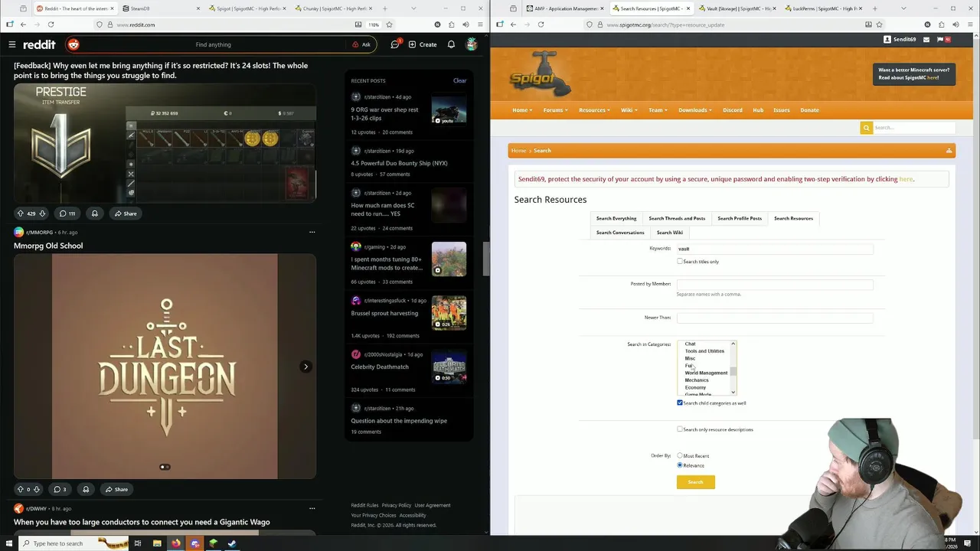Click the orange Spigot search magnifier icon
The width and height of the screenshot is (980, 551).
tap(866, 128)
